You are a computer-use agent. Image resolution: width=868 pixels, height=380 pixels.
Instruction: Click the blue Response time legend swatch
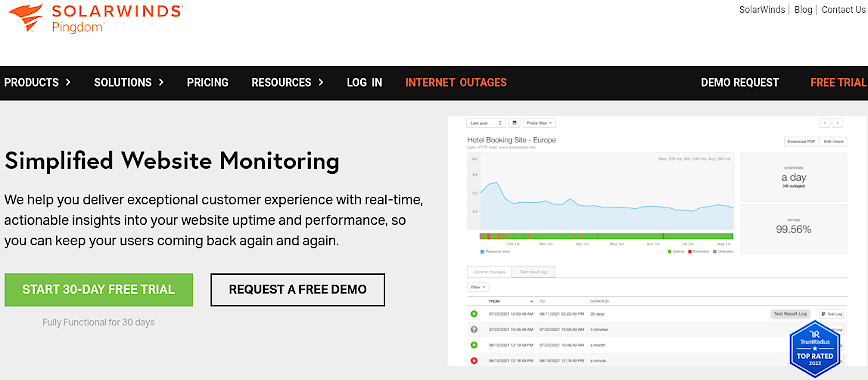point(482,251)
